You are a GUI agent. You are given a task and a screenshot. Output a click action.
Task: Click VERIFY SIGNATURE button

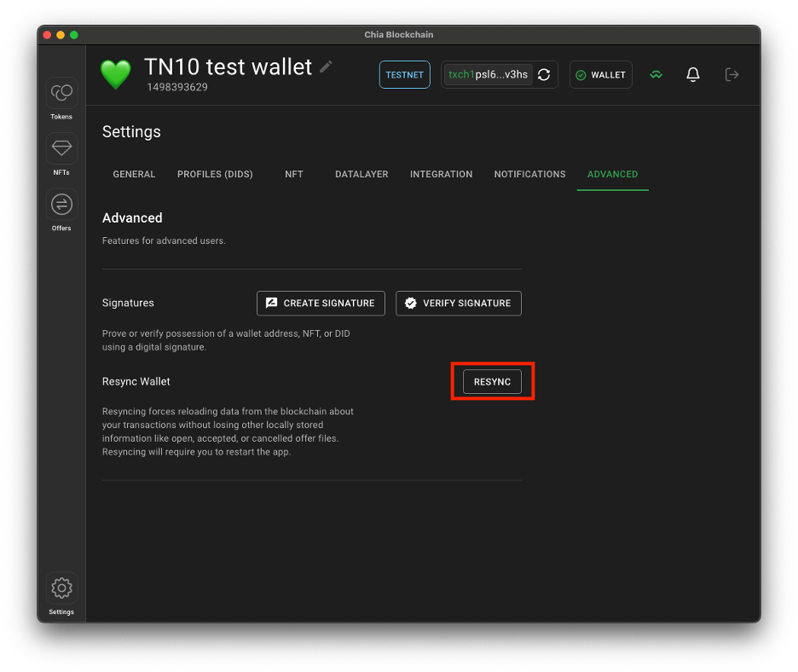(459, 304)
